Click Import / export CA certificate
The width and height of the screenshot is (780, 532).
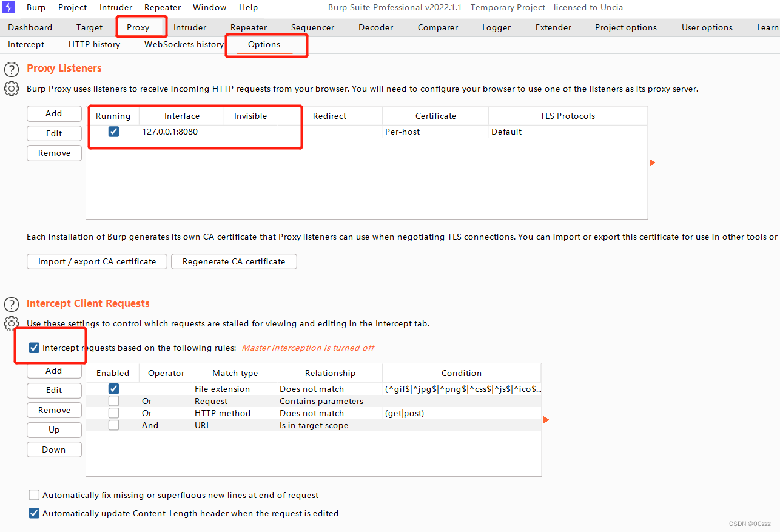(97, 261)
